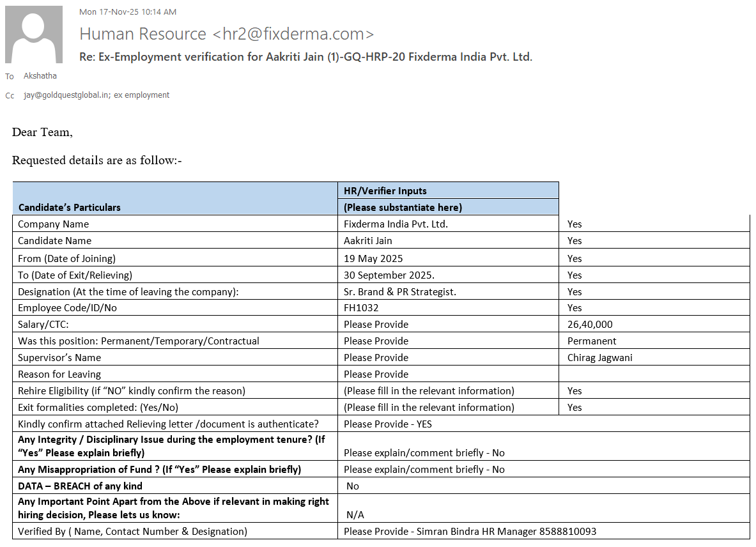
Task: Click the Any Misappropriation of Fund question cell
Action: pos(175,469)
